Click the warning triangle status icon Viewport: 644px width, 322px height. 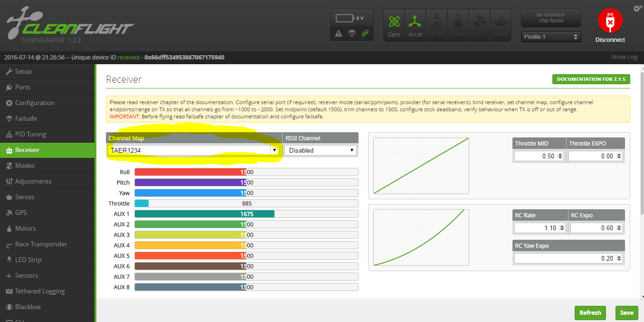click(x=339, y=33)
